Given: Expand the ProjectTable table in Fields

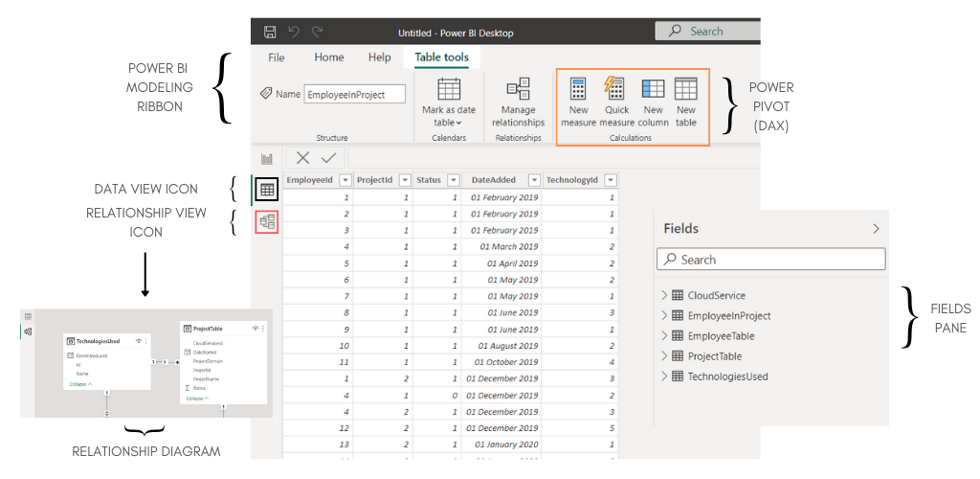Looking at the screenshot, I should 664,355.
